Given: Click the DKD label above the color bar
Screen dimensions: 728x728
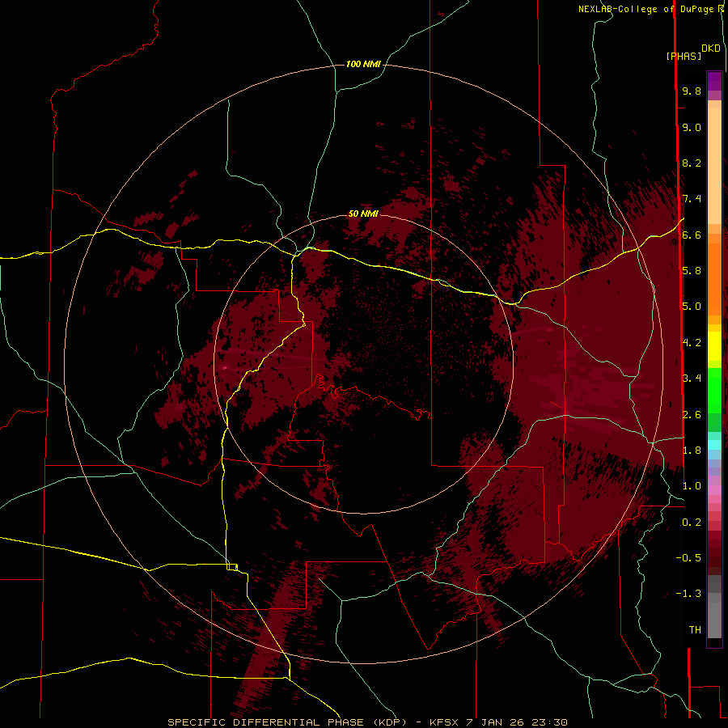Looking at the screenshot, I should pos(711,49).
